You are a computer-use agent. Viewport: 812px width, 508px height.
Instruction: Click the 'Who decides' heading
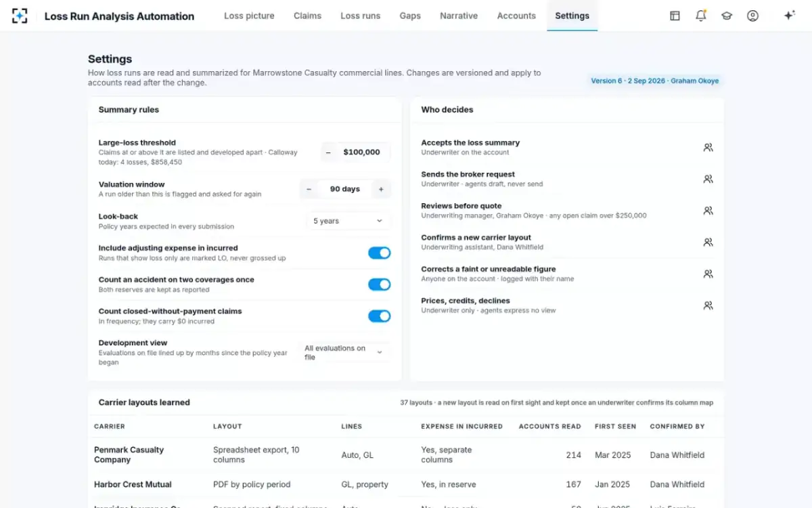pos(447,110)
